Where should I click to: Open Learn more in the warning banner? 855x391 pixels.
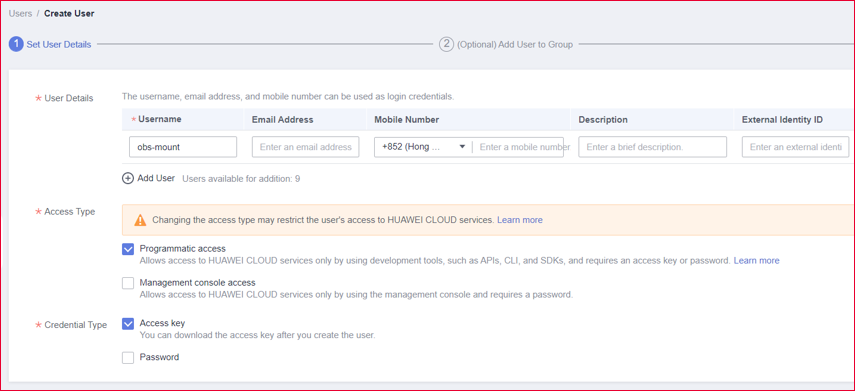[520, 220]
